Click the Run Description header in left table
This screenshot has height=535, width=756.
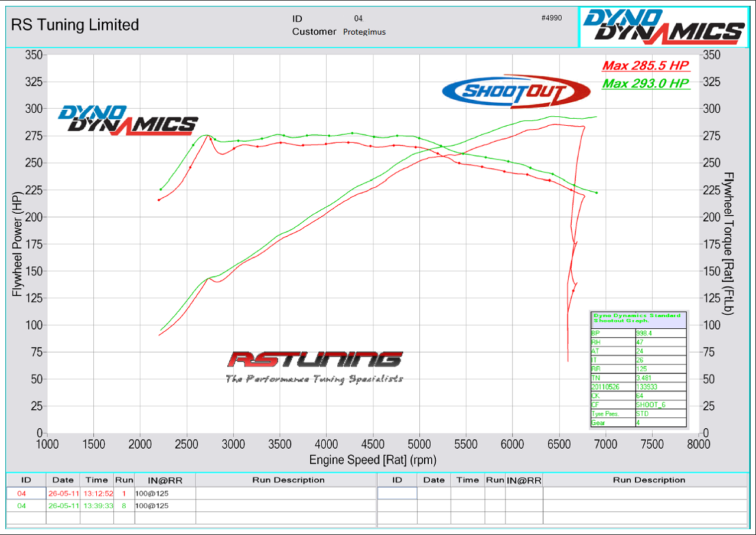(288, 480)
